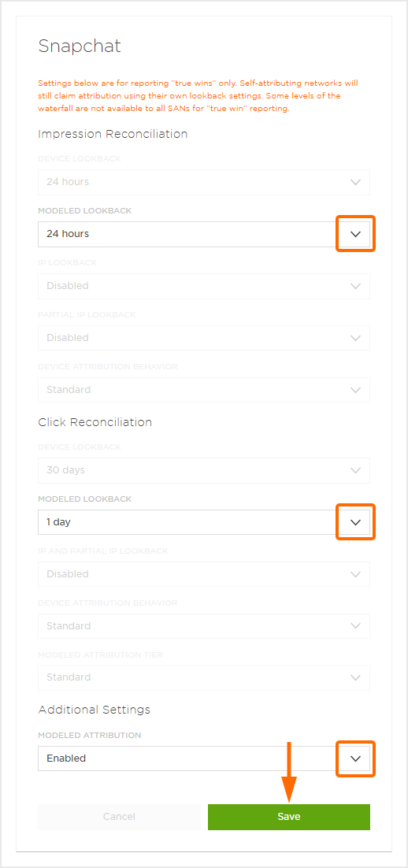Open the Partial IP Lookback Disabled dropdown

point(204,338)
